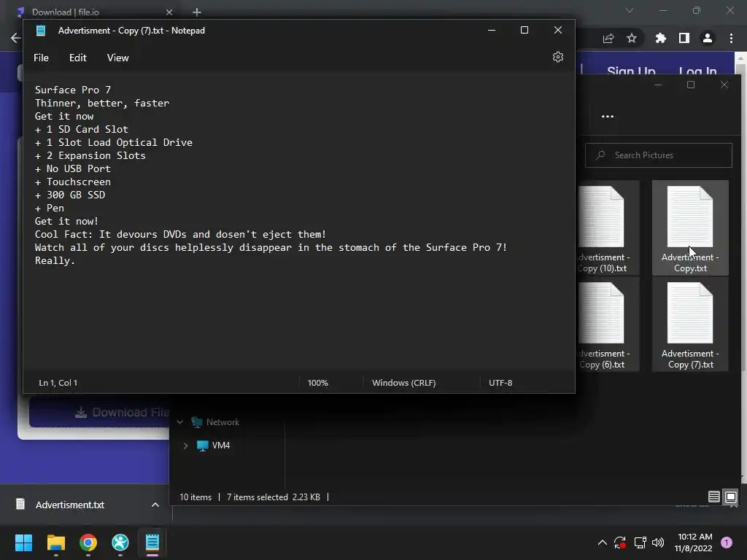This screenshot has height=560, width=747.
Task: Show hidden tray icons chevron
Action: 602,542
